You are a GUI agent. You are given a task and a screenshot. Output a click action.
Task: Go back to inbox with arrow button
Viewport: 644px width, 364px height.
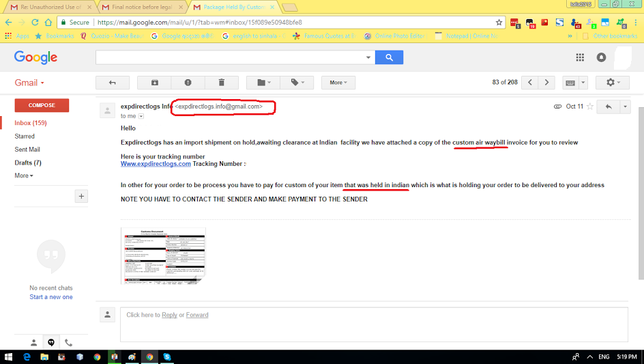pos(113,83)
